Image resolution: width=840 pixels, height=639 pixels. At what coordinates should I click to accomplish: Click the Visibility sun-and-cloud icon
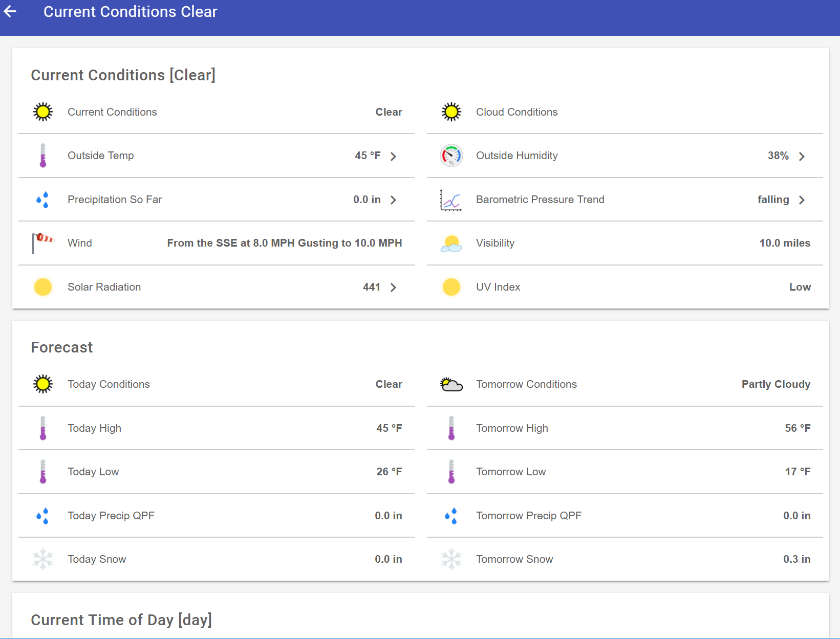click(x=451, y=244)
